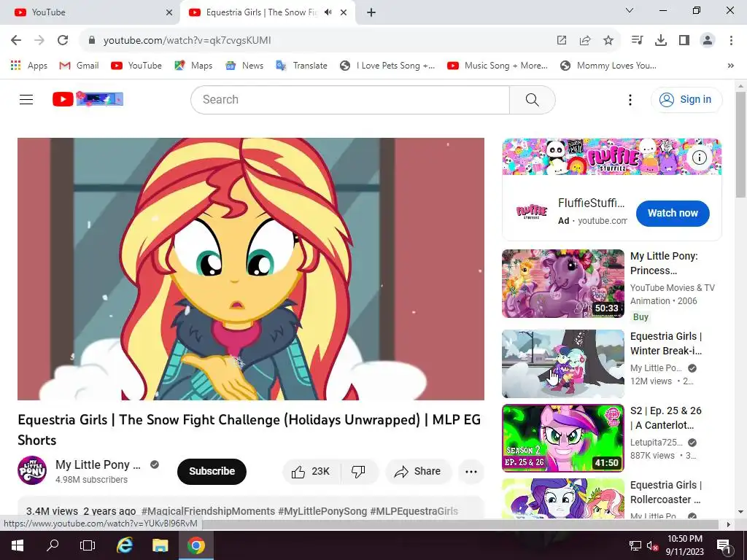This screenshot has height=560, width=747.
Task: Show hidden bookmarks with double chevron
Action: (x=731, y=66)
